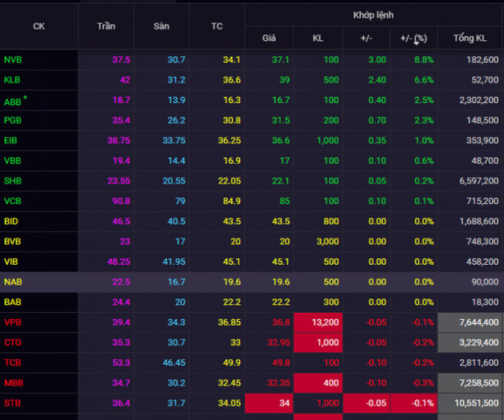The height and width of the screenshot is (420, 504).
Task: Open the EIB stock symbol
Action: pos(10,141)
